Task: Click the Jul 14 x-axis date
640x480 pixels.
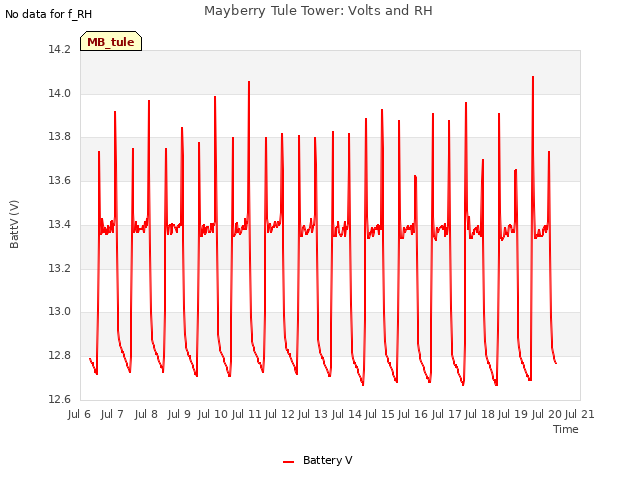Action: pos(347,414)
